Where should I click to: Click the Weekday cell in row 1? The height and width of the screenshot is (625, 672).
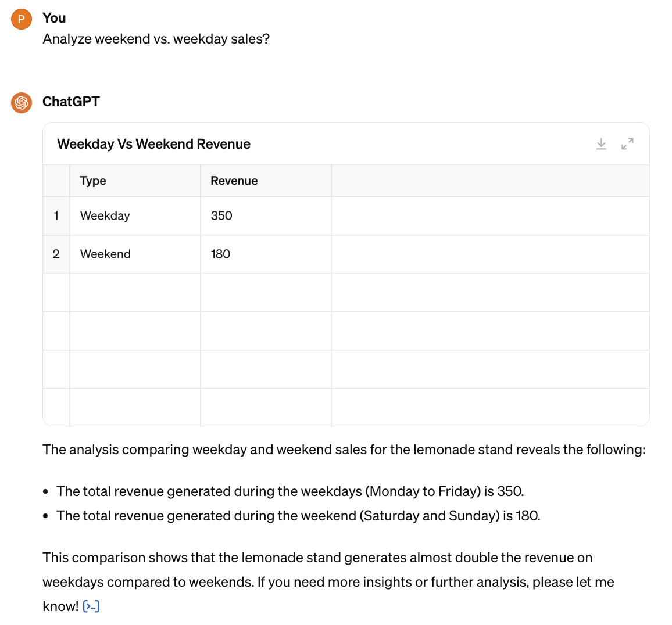135,216
